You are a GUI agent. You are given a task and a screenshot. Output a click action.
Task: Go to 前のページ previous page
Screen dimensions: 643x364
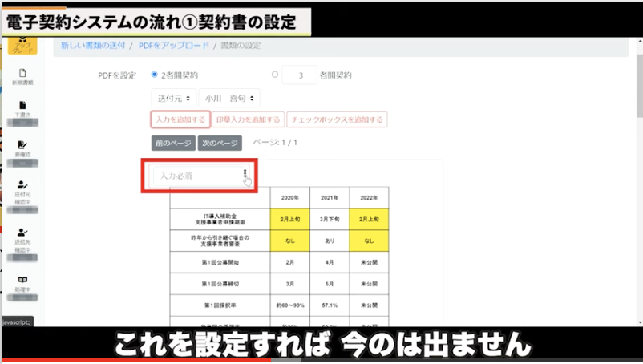click(x=173, y=143)
